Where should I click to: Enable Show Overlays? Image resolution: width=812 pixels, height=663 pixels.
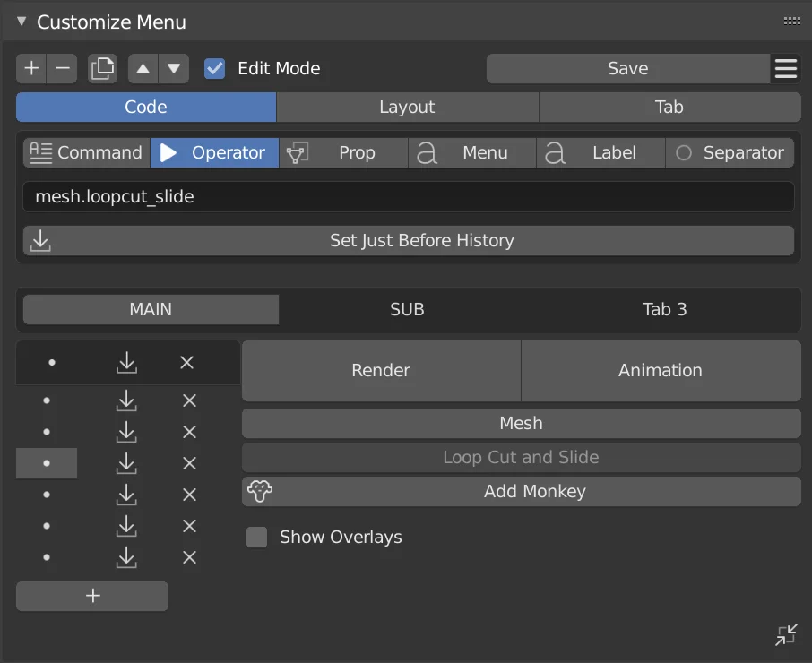tap(257, 537)
